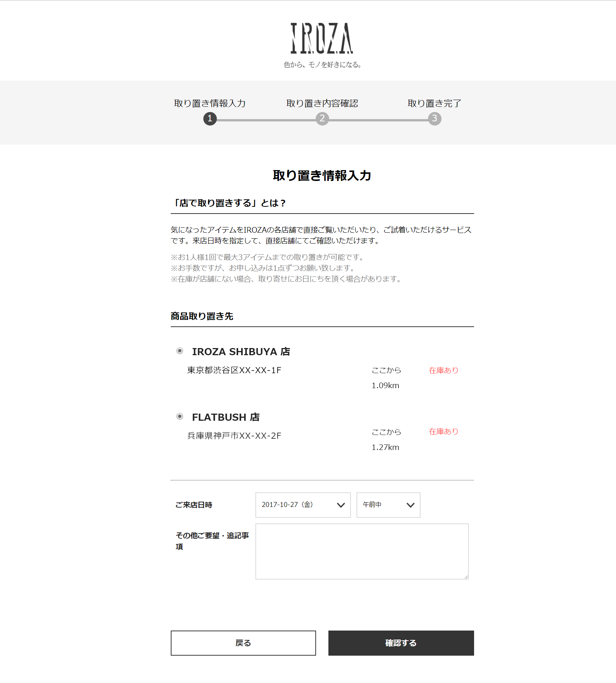Click the 取り置き内容確認 step label
Screen dimensions: 616x683
[322, 103]
